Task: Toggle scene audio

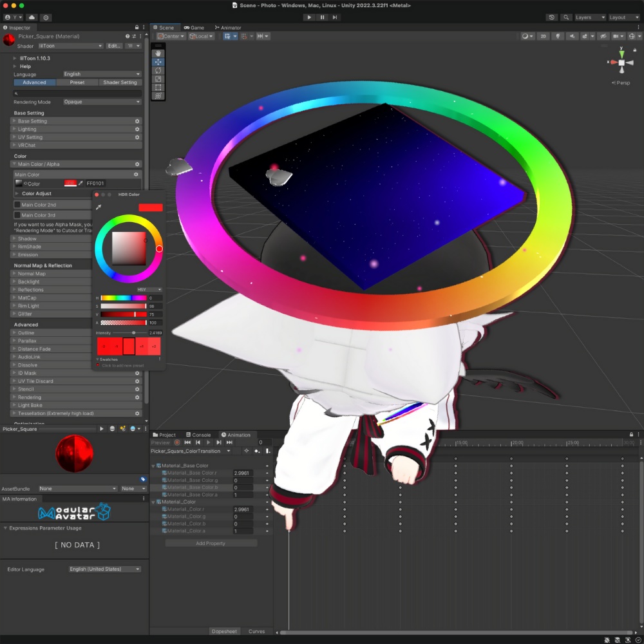Action: pyautogui.click(x=572, y=36)
